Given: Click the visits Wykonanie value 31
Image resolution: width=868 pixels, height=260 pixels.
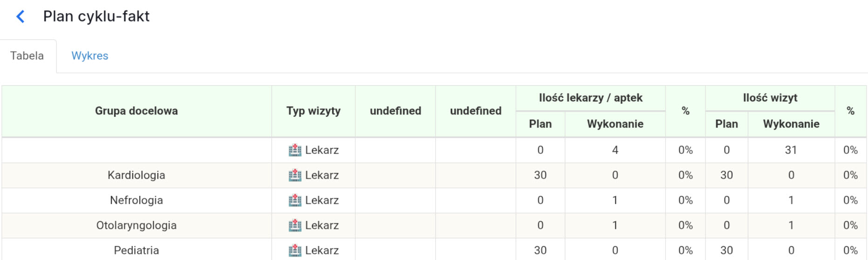Looking at the screenshot, I should click(791, 150).
